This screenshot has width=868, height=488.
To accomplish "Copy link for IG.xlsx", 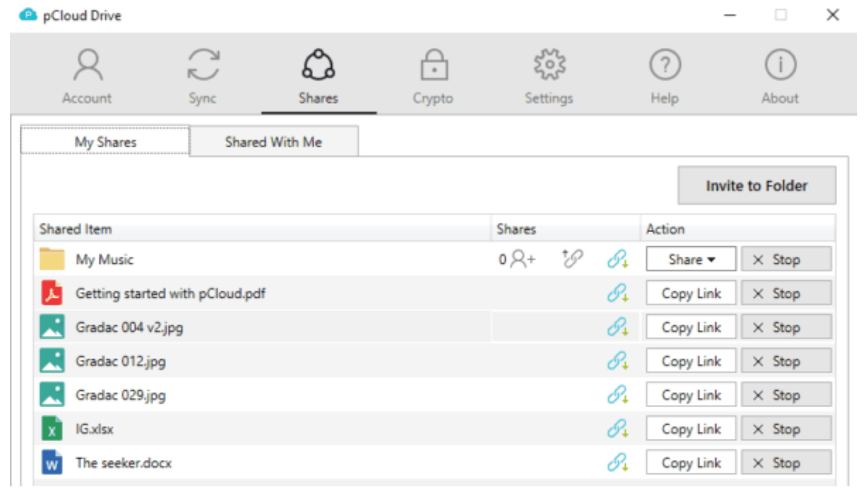I will 691,429.
